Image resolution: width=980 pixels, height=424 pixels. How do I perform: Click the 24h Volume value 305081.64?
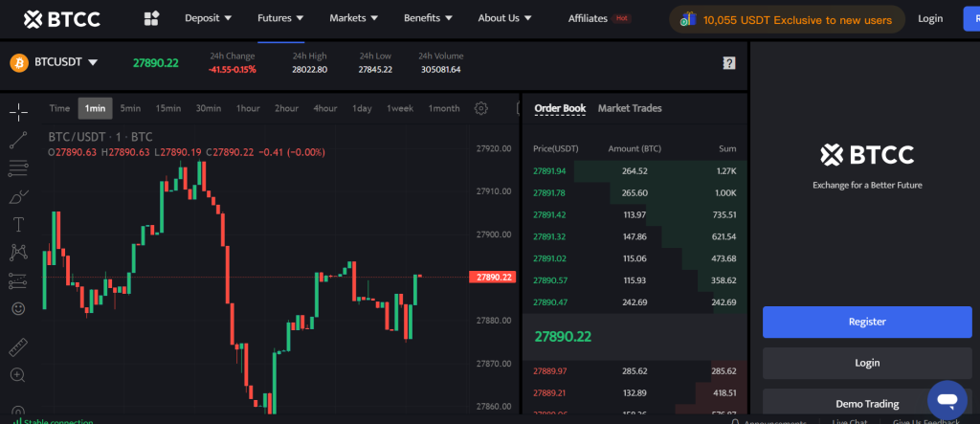coord(440,70)
